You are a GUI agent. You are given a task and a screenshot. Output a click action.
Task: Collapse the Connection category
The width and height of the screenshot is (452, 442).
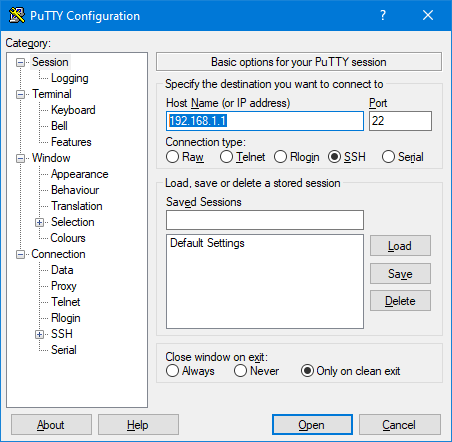[x=20, y=254]
